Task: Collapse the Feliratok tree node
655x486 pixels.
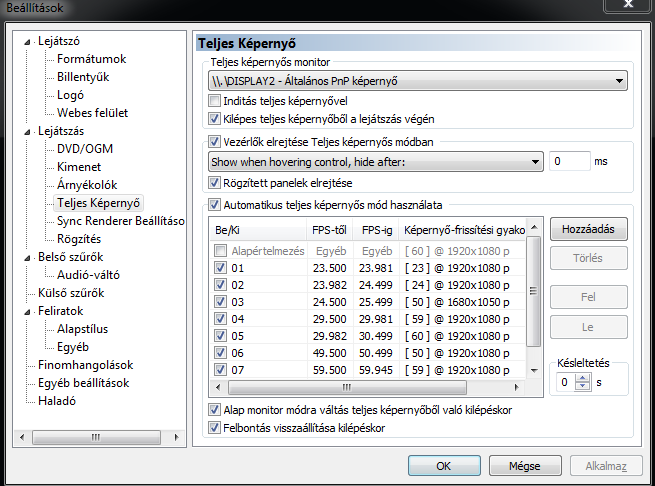Action: point(27,312)
